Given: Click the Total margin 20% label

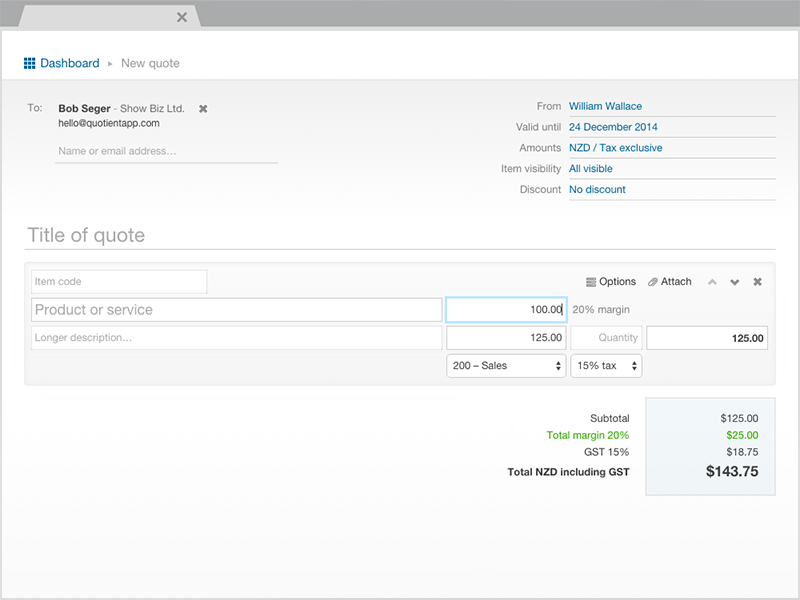Looking at the screenshot, I should 588,435.
